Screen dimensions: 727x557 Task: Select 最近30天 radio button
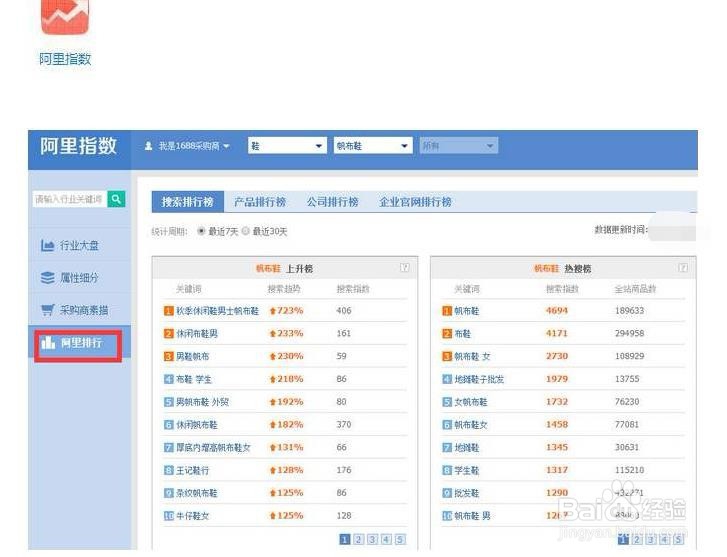[x=246, y=230]
